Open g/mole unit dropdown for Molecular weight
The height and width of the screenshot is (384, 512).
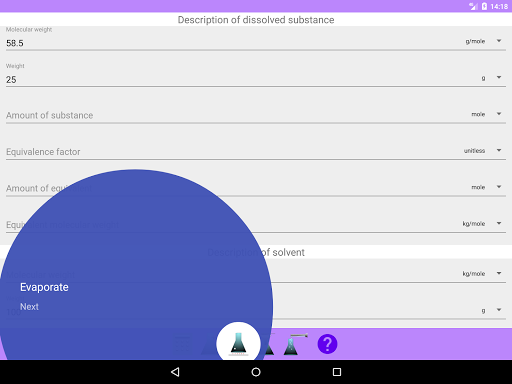484,41
